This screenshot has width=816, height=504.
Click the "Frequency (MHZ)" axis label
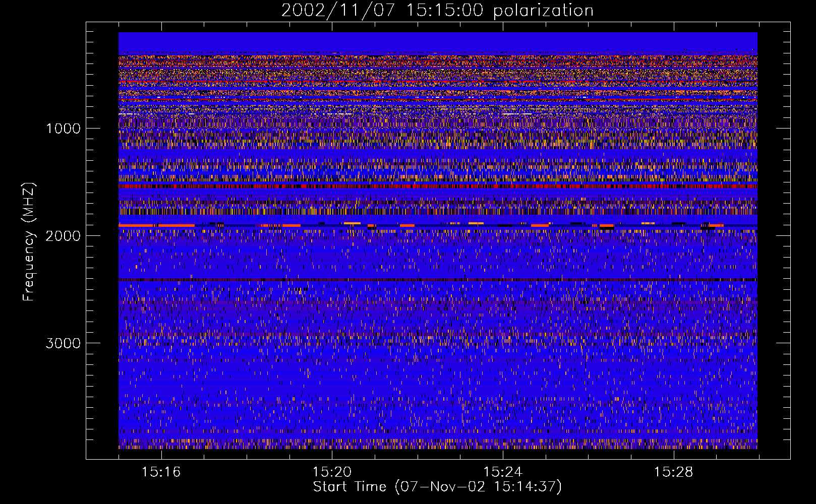[x=29, y=242]
